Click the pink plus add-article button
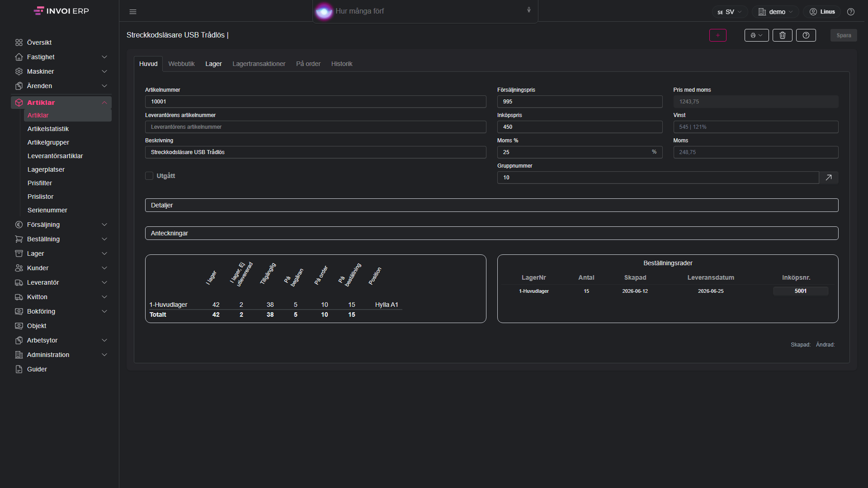868x488 pixels. (718, 35)
